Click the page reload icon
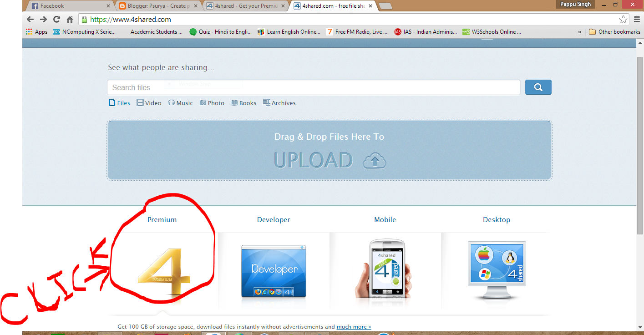The height and width of the screenshot is (335, 644). tap(56, 20)
